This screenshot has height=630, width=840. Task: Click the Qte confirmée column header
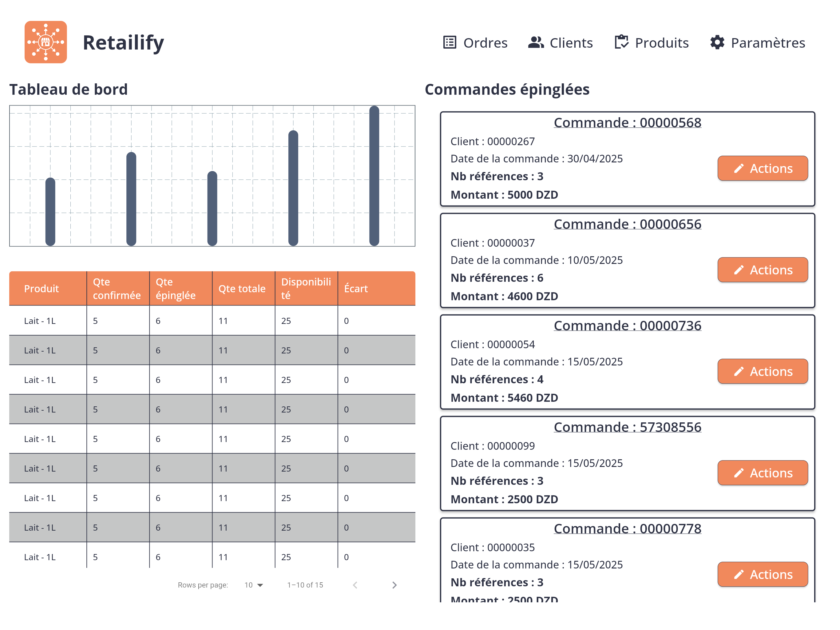117,289
